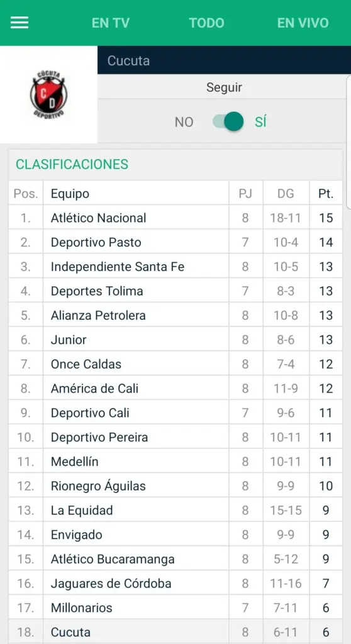The image size is (351, 644).
Task: Open the hamburger menu icon
Action: [19, 23]
